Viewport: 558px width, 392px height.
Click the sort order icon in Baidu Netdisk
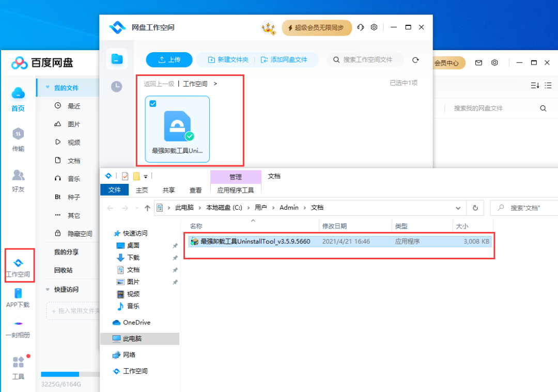pyautogui.click(x=535, y=85)
